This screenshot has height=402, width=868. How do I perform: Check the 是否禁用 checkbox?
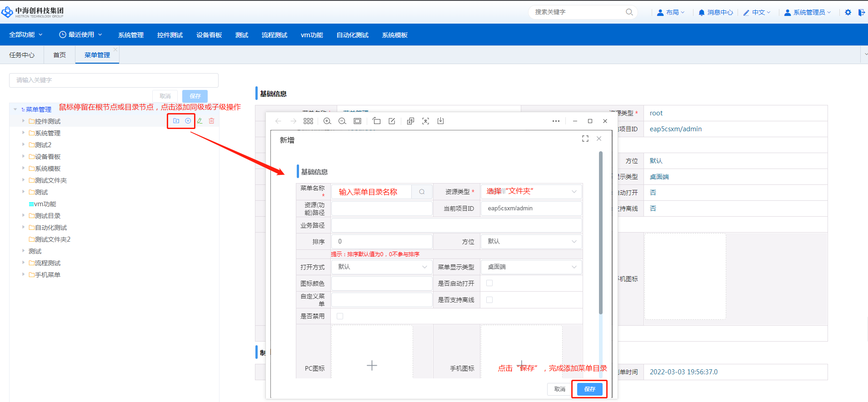click(x=340, y=316)
